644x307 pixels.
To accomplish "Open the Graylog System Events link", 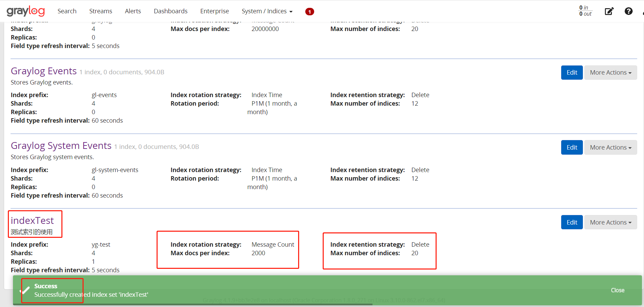I will pos(61,146).
